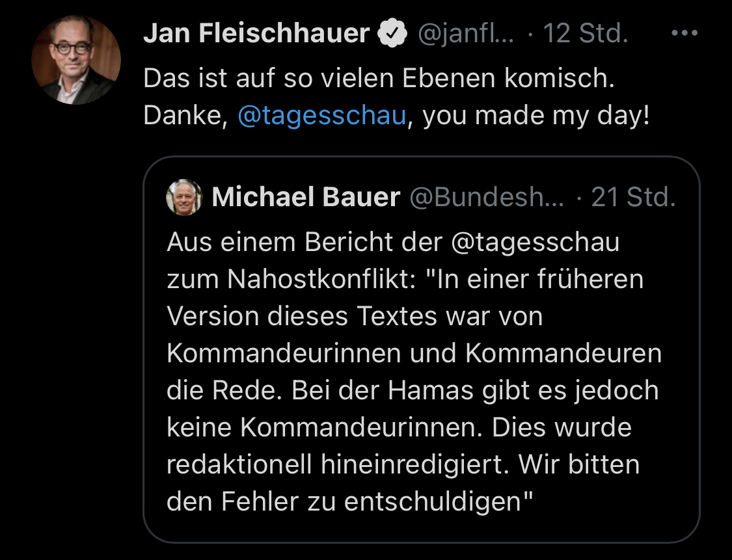Click "Version dieses Textes war von" line

coord(355,317)
